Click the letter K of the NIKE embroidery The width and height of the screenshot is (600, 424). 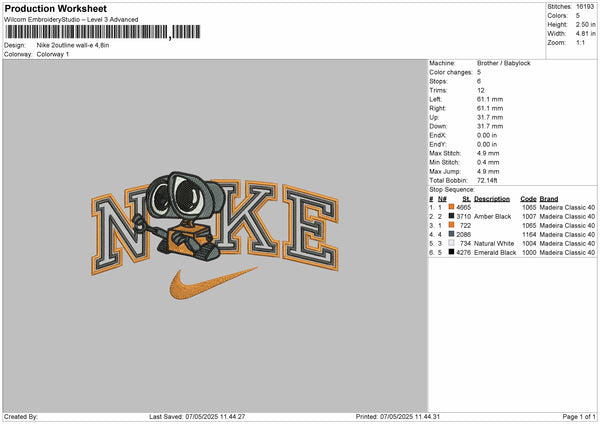249,217
